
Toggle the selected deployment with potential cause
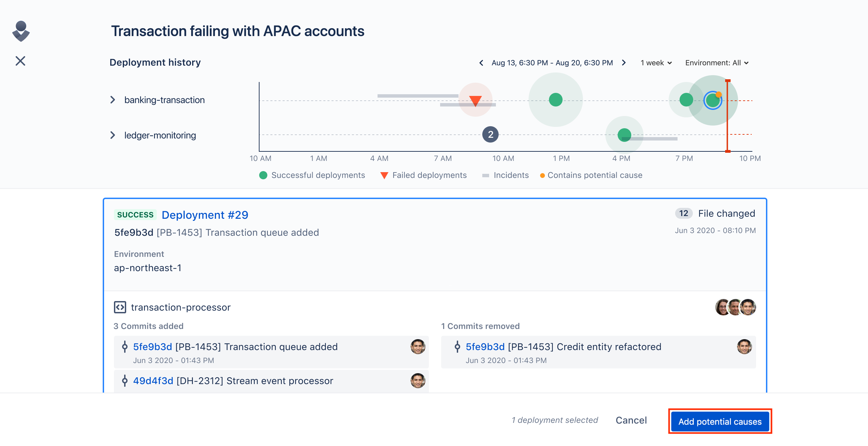pyautogui.click(x=713, y=100)
